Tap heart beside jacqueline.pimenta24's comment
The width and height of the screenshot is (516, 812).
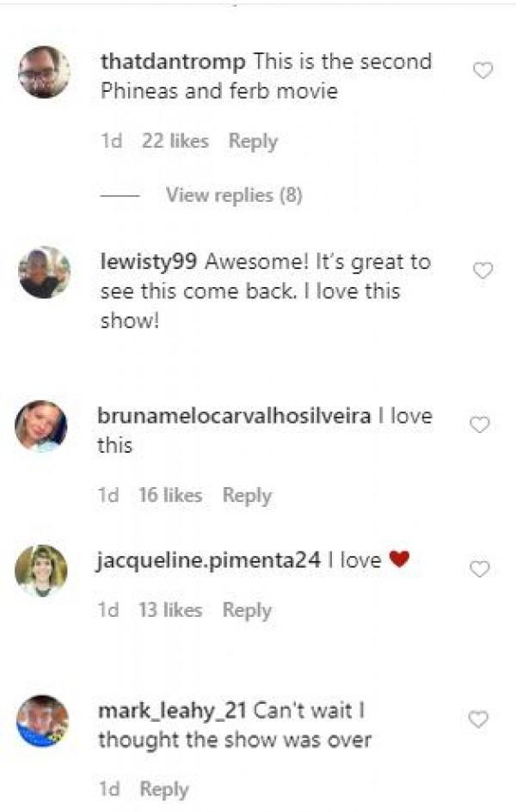coord(479,569)
